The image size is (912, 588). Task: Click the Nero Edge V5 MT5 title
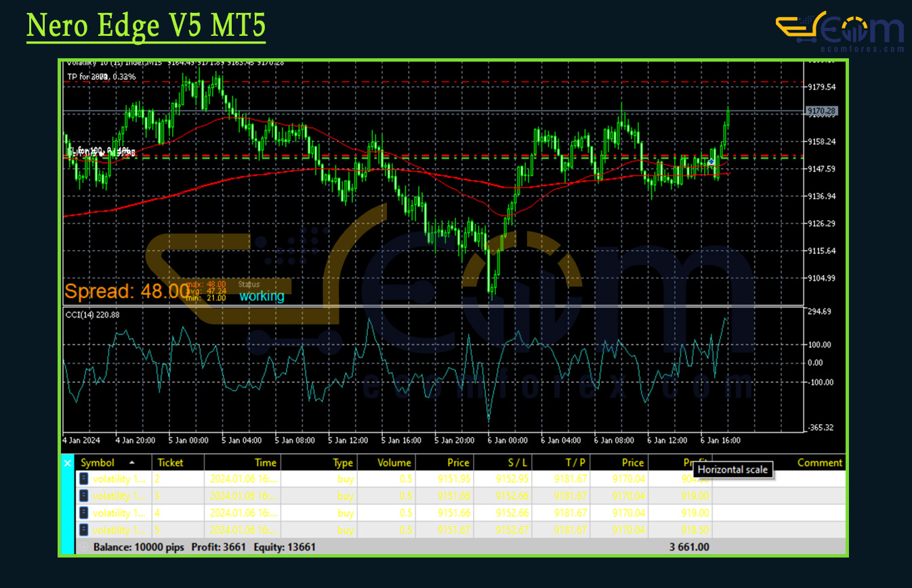[146, 26]
